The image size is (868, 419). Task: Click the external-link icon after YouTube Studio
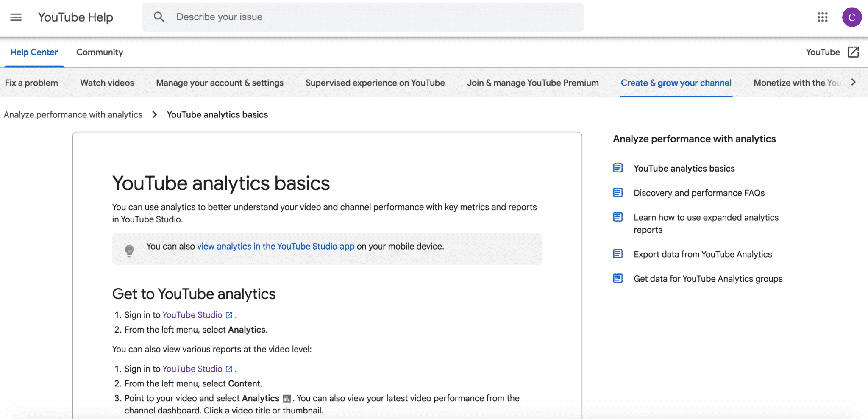229,315
